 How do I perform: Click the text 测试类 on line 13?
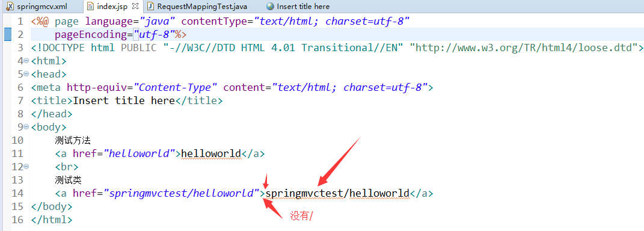pyautogui.click(x=68, y=180)
